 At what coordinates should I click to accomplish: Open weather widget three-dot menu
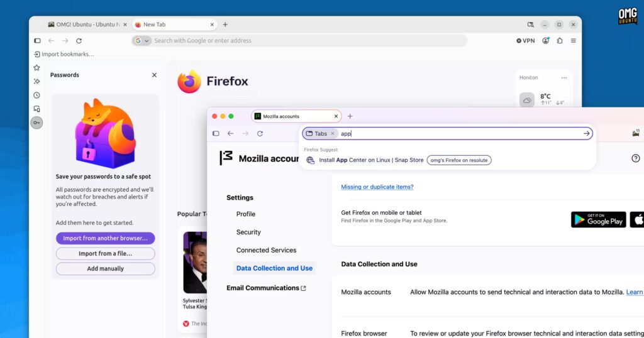pos(564,77)
